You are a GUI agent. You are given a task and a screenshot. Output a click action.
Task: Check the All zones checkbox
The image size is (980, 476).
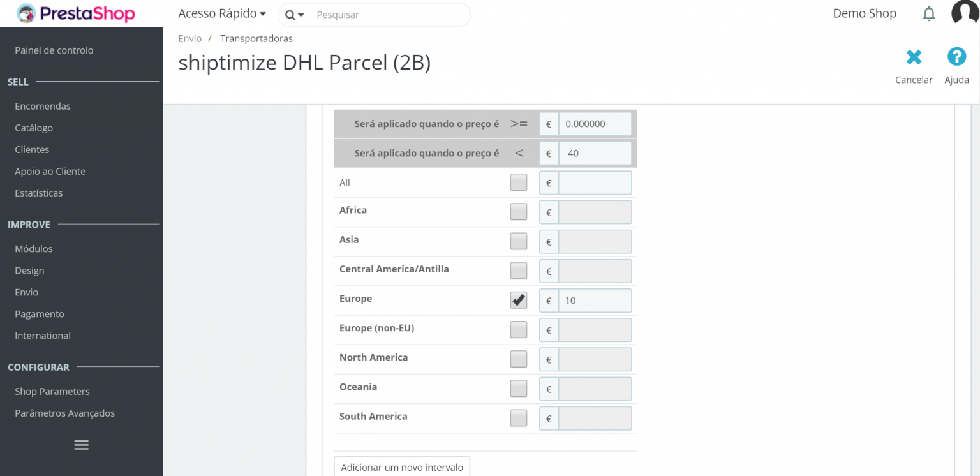(x=519, y=182)
